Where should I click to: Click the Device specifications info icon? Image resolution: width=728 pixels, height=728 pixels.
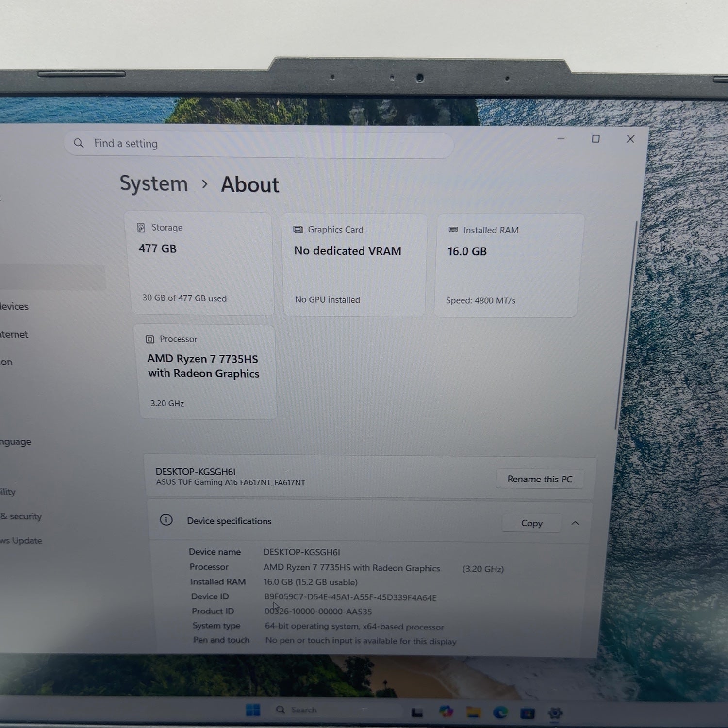[166, 520]
